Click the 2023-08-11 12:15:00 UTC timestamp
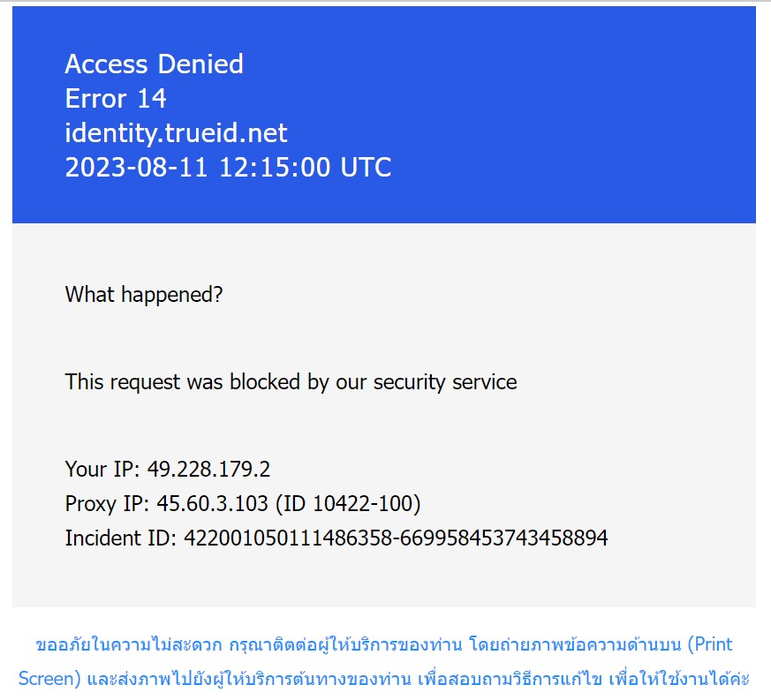The width and height of the screenshot is (771, 700). pos(228,167)
